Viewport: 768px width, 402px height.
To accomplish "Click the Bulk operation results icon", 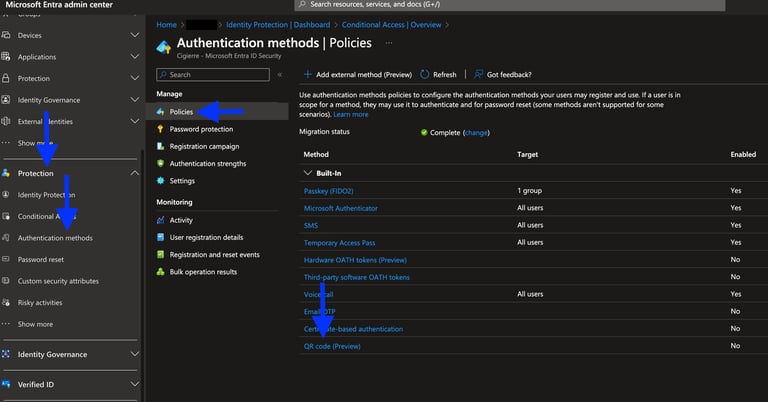I will click(160, 272).
